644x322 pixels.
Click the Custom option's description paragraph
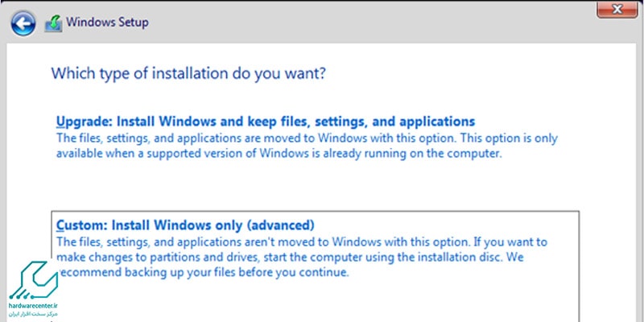click(x=302, y=257)
